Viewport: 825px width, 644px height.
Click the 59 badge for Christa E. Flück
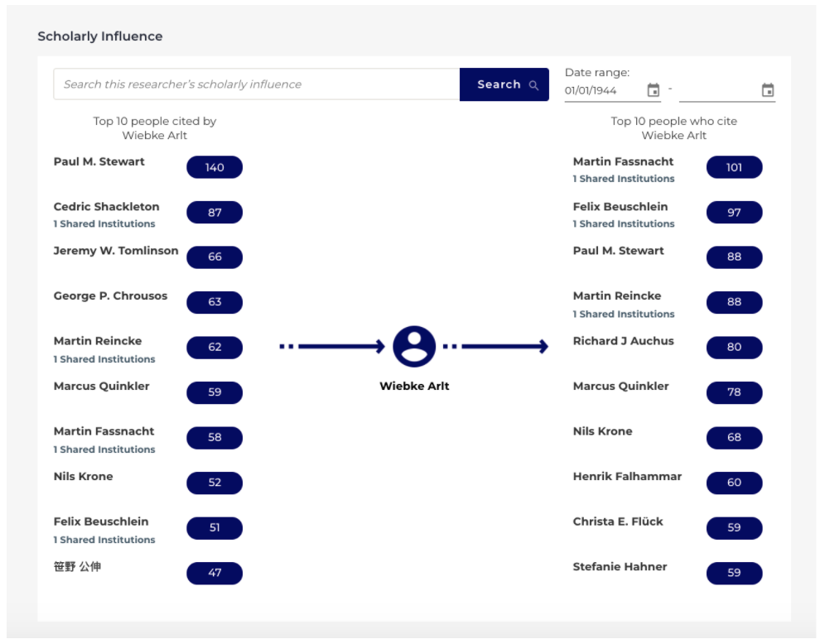pyautogui.click(x=734, y=528)
